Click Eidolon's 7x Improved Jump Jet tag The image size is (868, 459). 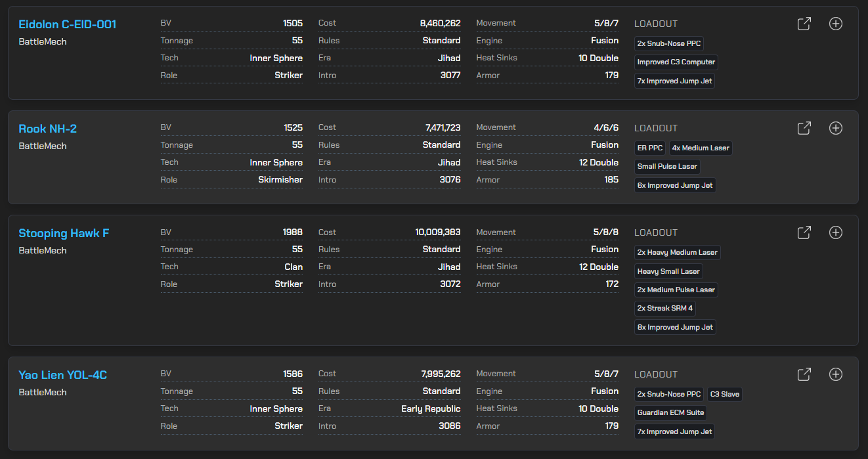click(x=674, y=81)
